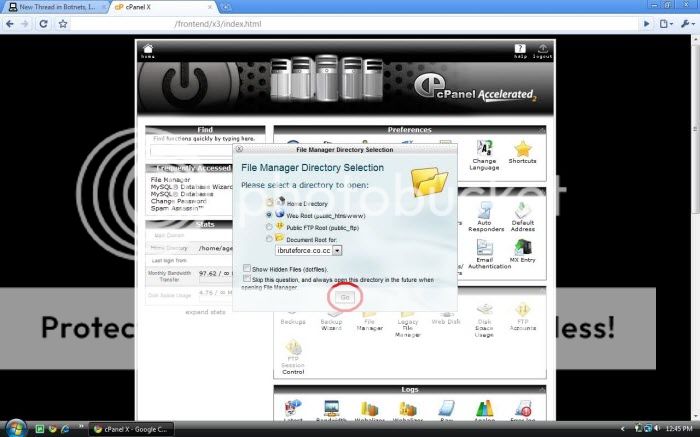Open the Change Language icon
Viewport: 700px width, 437px height.
[x=484, y=152]
